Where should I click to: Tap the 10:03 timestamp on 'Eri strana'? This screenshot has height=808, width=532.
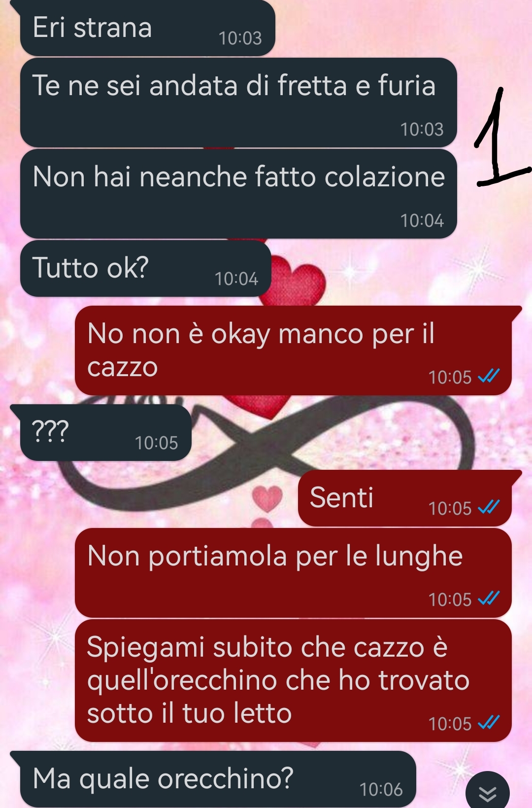coord(240,38)
